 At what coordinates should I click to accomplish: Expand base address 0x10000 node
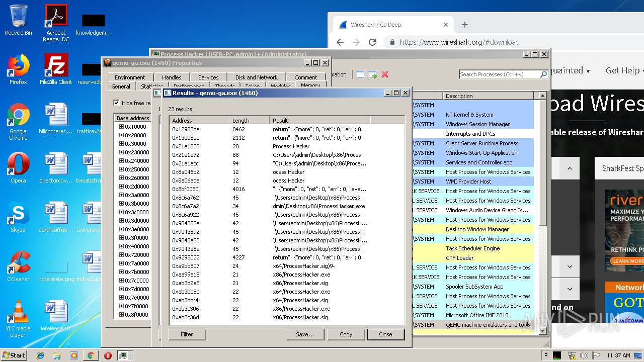(x=121, y=127)
